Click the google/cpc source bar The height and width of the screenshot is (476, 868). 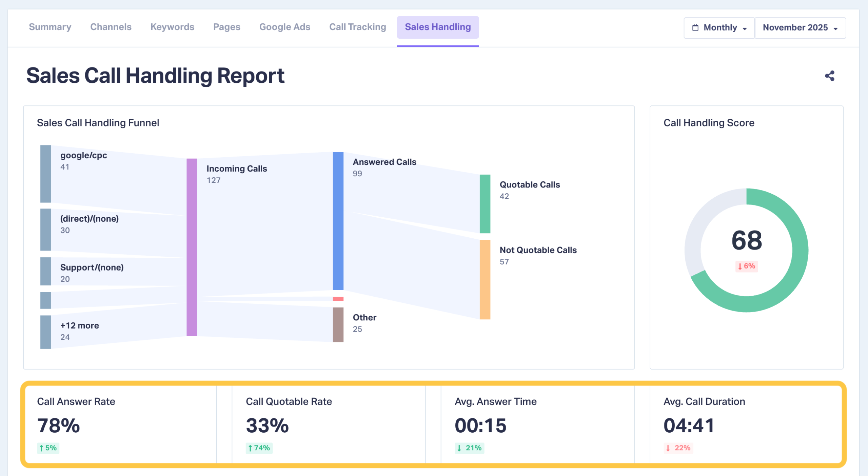click(46, 174)
